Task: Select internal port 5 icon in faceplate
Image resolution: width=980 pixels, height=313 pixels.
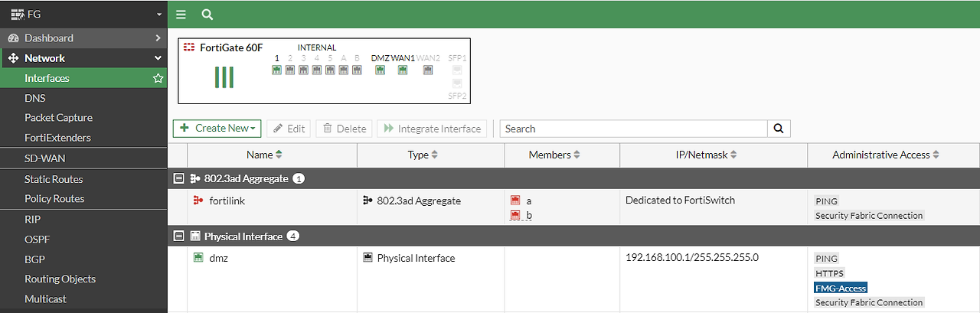Action: tap(330, 70)
